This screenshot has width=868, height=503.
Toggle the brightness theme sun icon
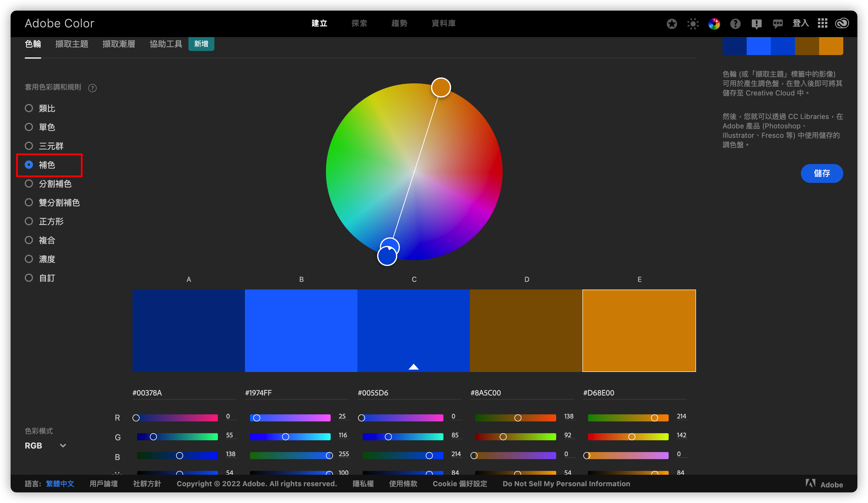(x=693, y=24)
